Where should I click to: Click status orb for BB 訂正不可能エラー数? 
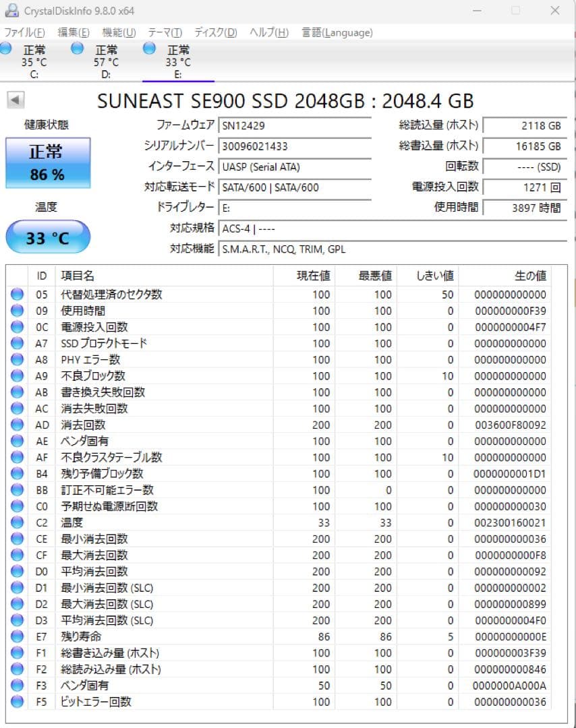point(17,490)
